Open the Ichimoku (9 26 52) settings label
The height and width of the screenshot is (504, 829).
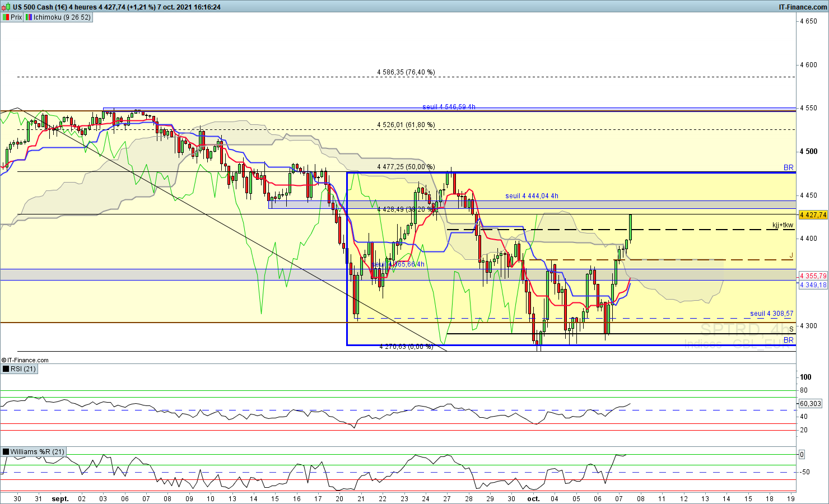62,17
